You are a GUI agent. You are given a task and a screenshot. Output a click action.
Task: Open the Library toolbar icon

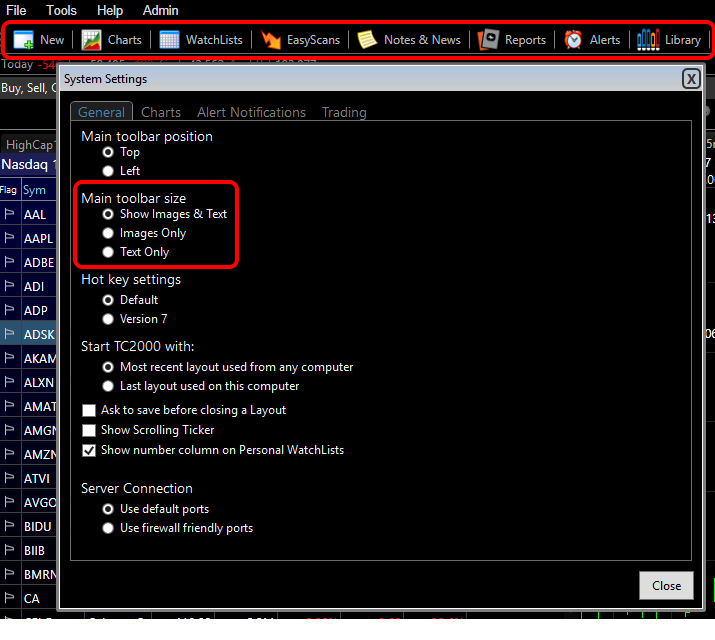[648, 40]
